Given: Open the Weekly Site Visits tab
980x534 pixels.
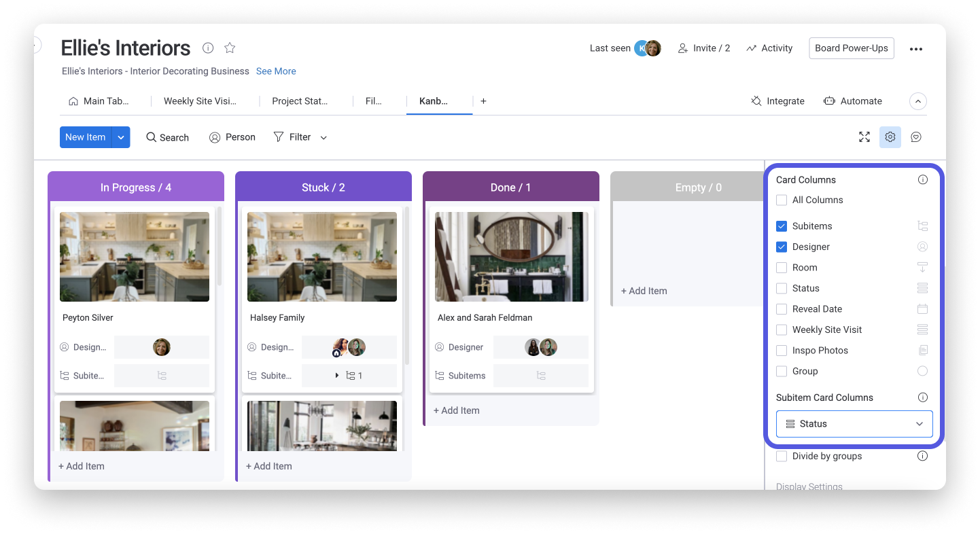Looking at the screenshot, I should [x=200, y=101].
